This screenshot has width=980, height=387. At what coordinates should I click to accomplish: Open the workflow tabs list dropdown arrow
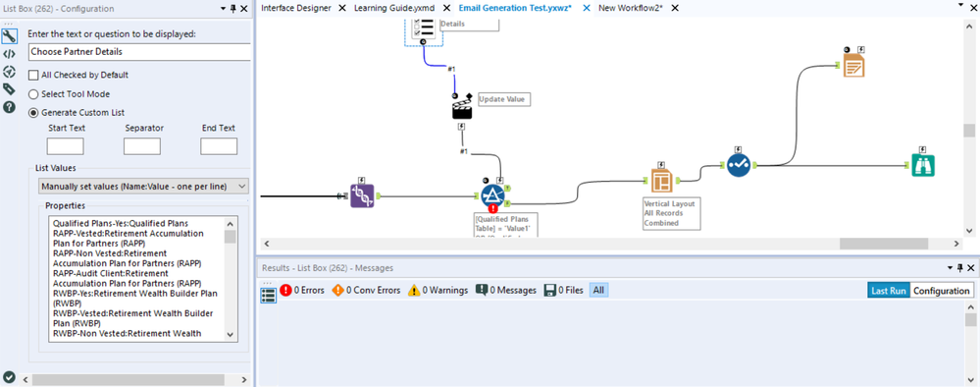point(961,5)
